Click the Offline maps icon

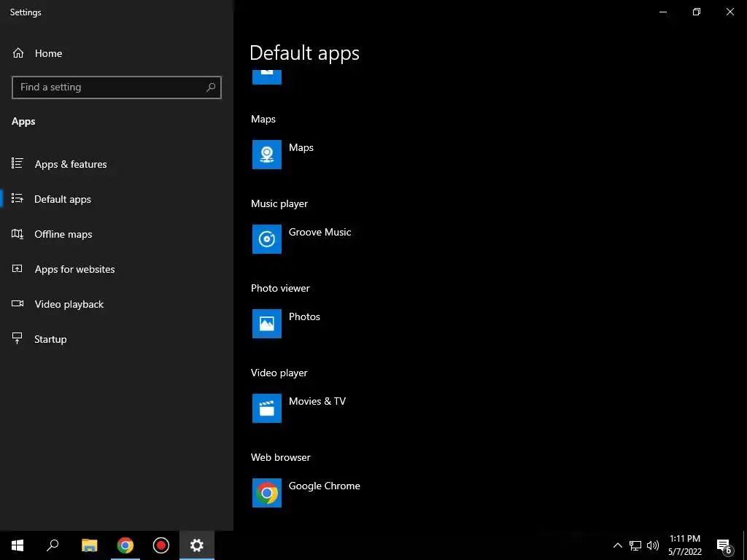point(18,233)
